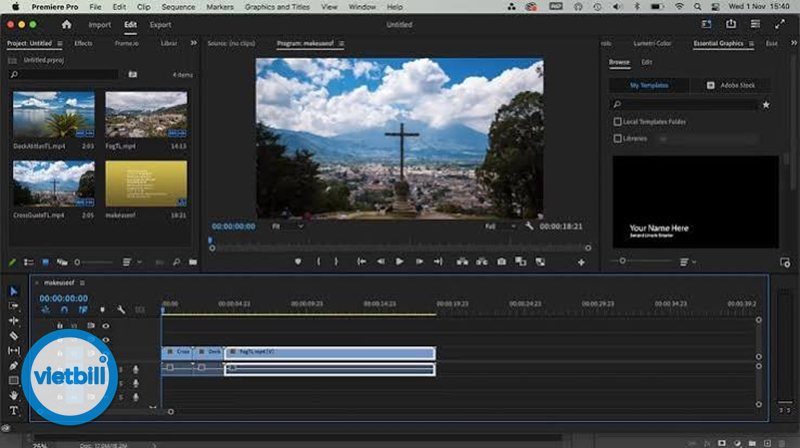Toggle voice-over record on first audio track

(x=136, y=369)
